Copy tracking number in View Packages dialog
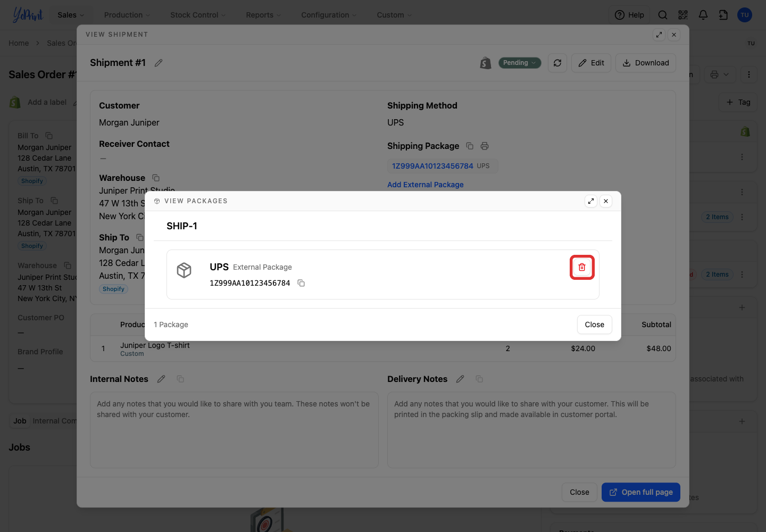The width and height of the screenshot is (766, 532). pyautogui.click(x=301, y=283)
